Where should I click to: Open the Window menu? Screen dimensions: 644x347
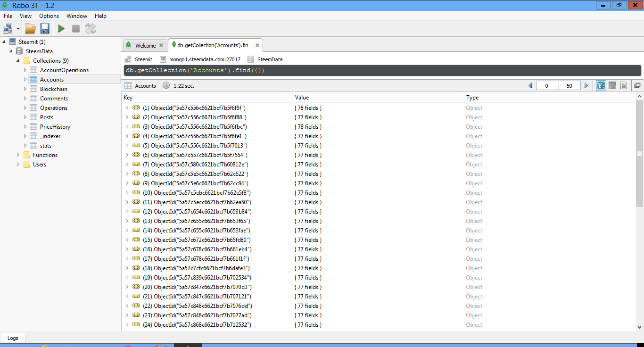pyautogui.click(x=77, y=16)
